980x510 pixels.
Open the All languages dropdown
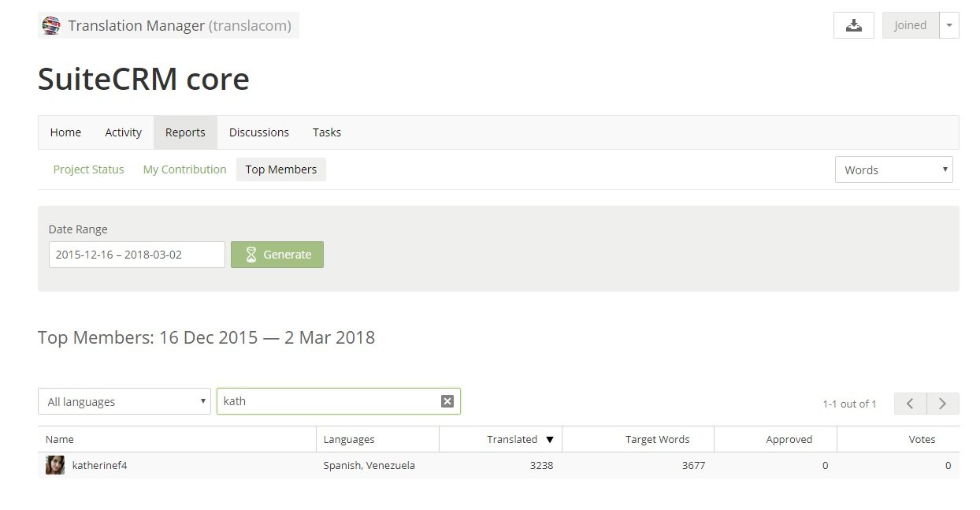tap(124, 401)
